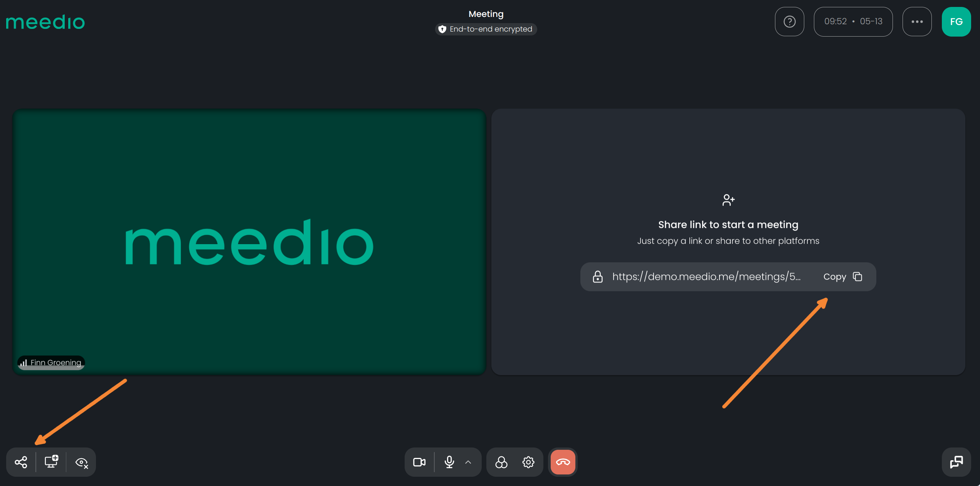Click the lock icon beside meeting URL
The width and height of the screenshot is (980, 486).
tap(598, 277)
